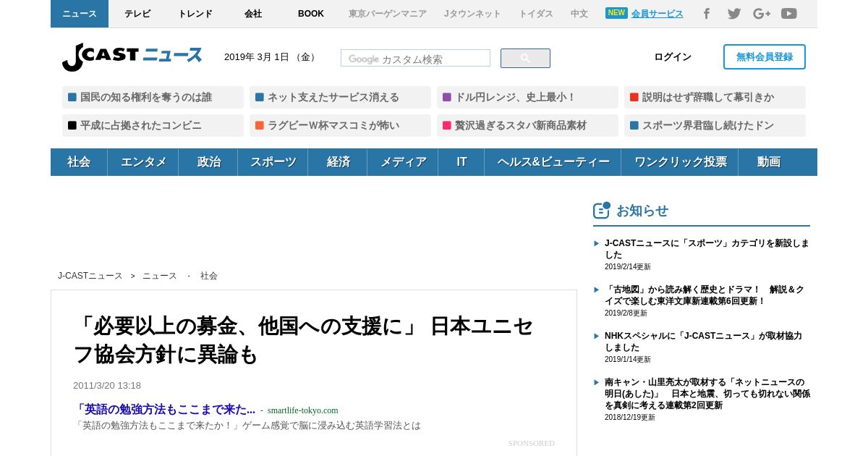Viewport: 868px width, 456px height.
Task: Click article headline 必要以上の募金
Action: tap(304, 340)
